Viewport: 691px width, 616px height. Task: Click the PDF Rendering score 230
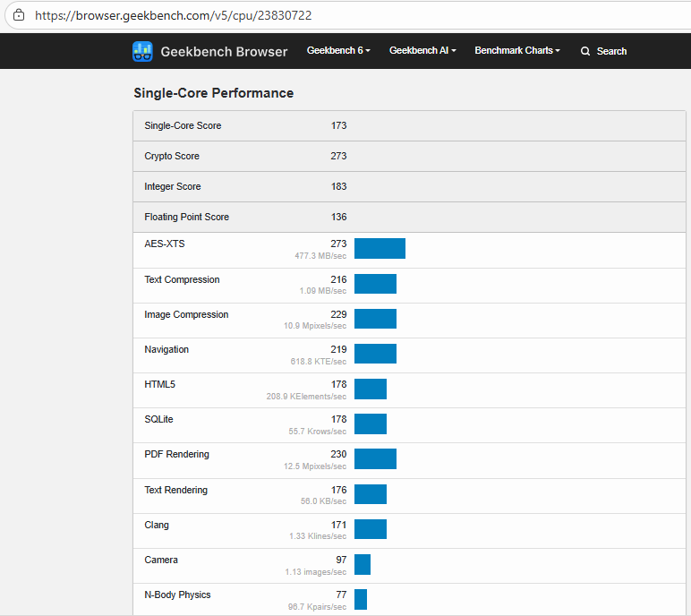click(339, 454)
